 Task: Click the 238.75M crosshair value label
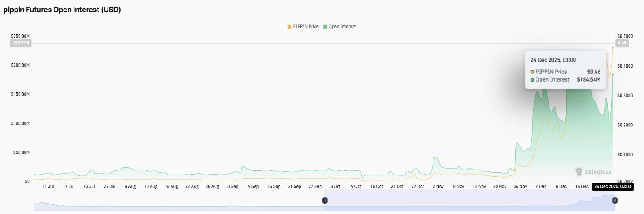click(20, 43)
